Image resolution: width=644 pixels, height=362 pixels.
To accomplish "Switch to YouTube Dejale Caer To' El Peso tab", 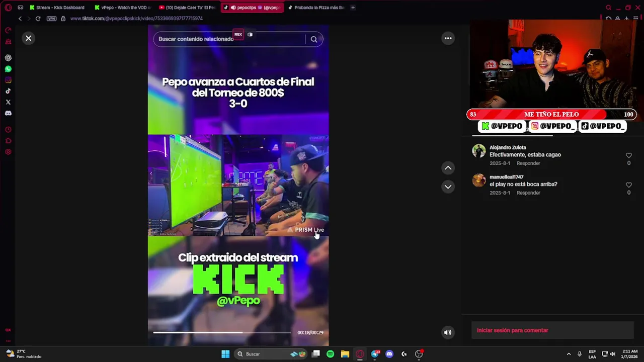I will pos(187,8).
